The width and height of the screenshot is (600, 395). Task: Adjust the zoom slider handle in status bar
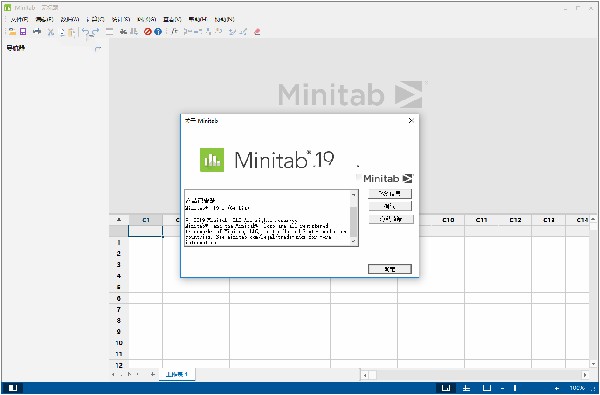(515, 388)
